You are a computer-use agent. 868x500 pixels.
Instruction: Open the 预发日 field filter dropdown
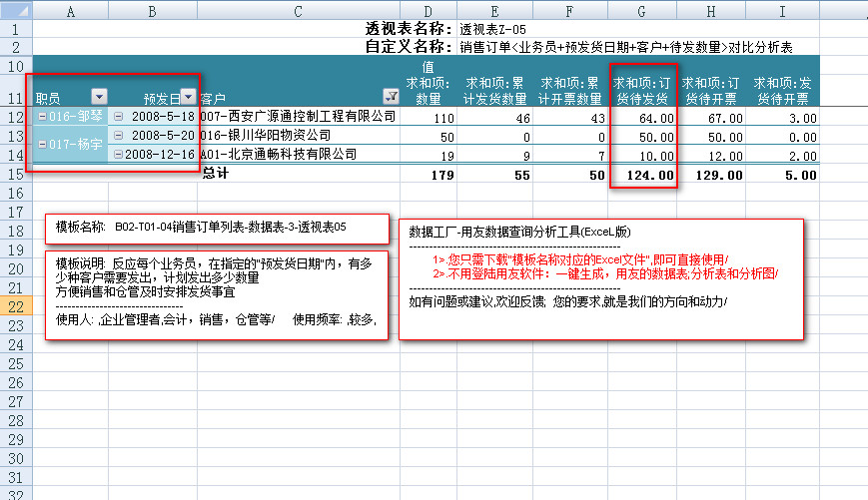coord(189,97)
